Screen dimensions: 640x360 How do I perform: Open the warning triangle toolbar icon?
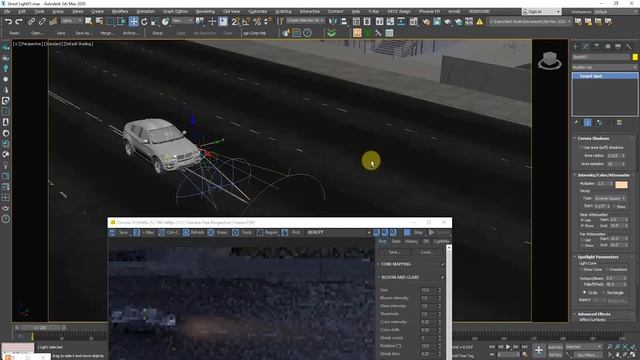[480, 22]
